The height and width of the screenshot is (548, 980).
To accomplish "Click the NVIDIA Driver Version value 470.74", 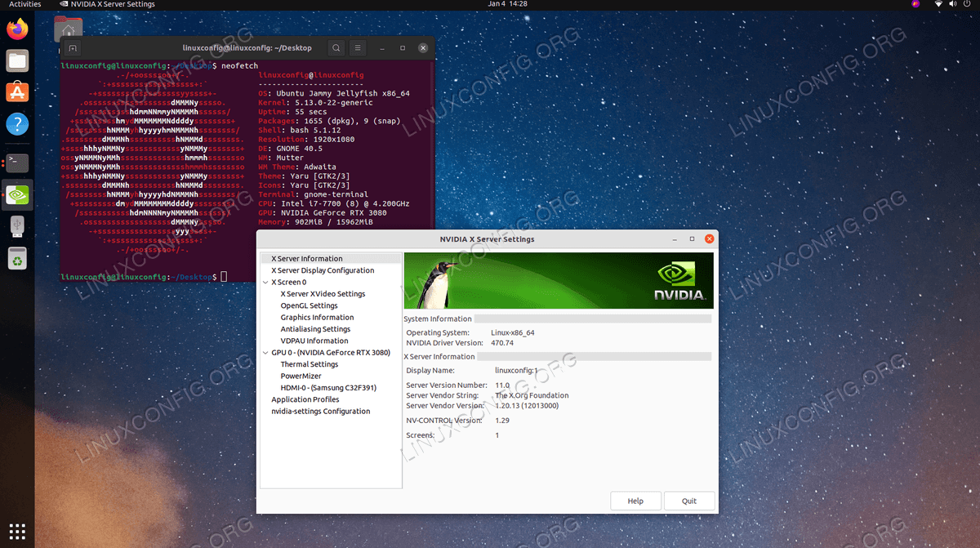I will point(503,343).
